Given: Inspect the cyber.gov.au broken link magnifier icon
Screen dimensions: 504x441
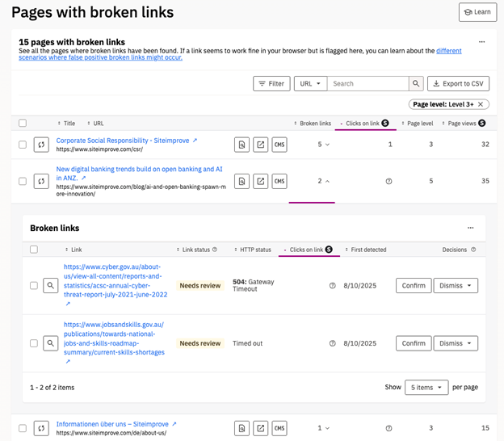Looking at the screenshot, I should (50, 285).
